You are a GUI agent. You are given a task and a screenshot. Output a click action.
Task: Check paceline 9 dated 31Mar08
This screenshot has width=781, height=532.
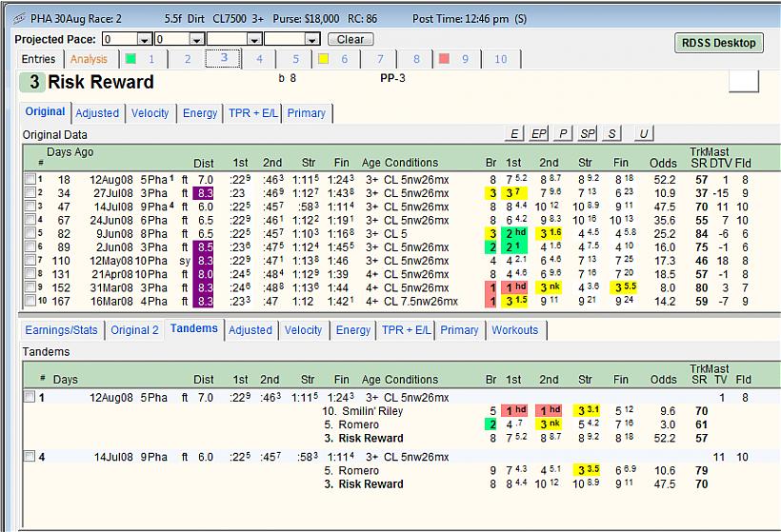tap(30, 286)
